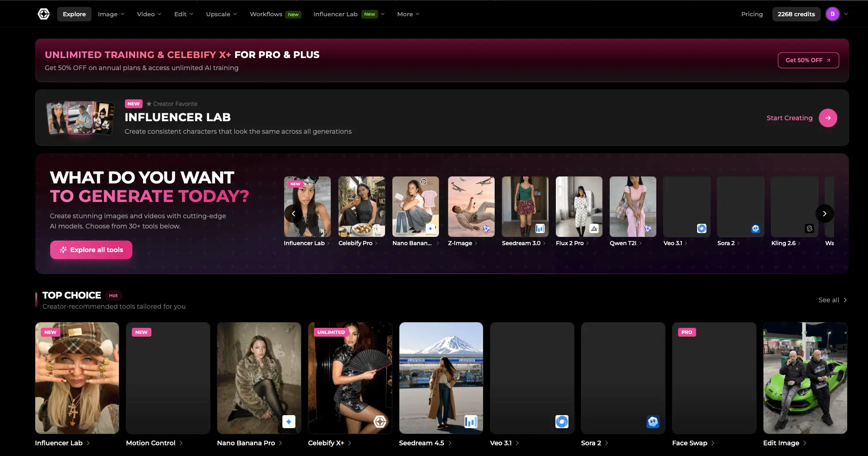Click the carousel previous arrow

tap(293, 214)
